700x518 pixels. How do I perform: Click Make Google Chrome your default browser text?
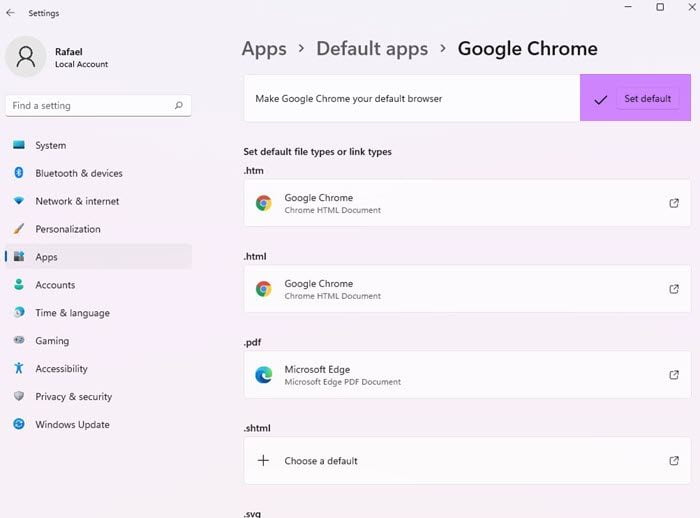coord(349,99)
